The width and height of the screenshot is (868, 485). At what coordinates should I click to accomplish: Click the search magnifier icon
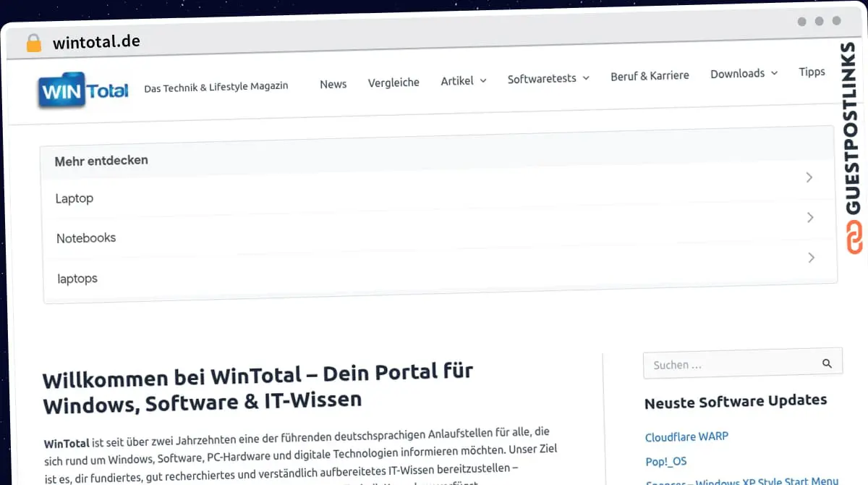point(827,363)
